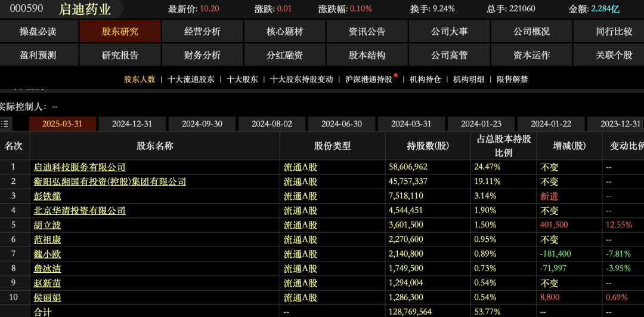Open the 同行比较 tab
This screenshot has height=317, width=644.
609,32
